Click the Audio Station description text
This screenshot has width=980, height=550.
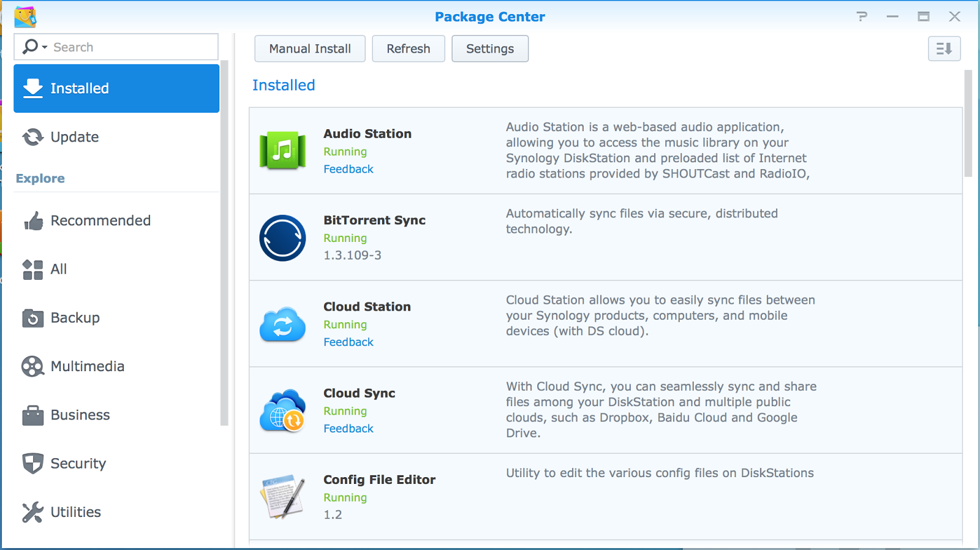point(658,150)
